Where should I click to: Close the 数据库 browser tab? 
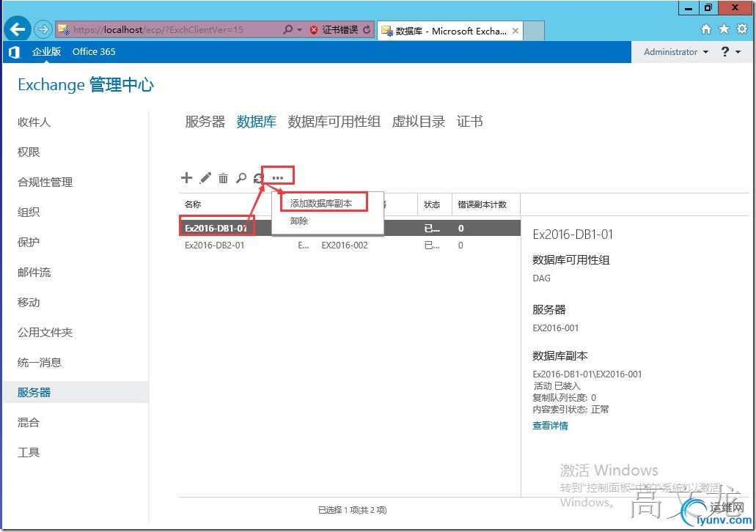[515, 31]
